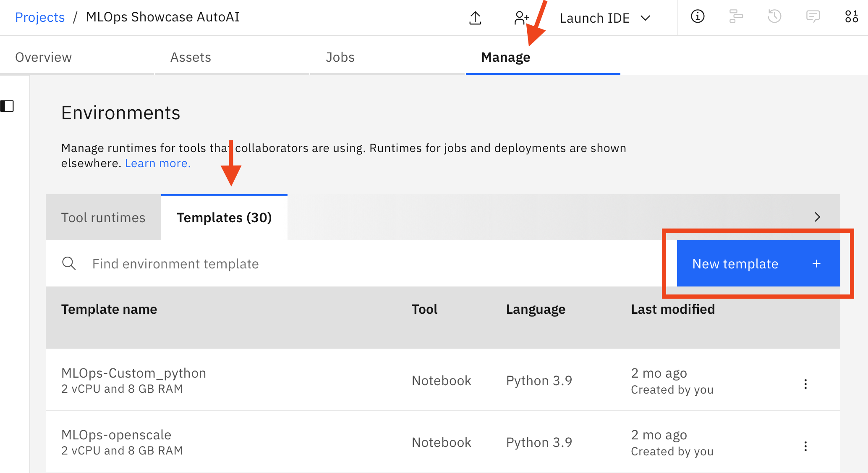This screenshot has width=868, height=473.
Task: Open the comments icon in header
Action: (813, 16)
